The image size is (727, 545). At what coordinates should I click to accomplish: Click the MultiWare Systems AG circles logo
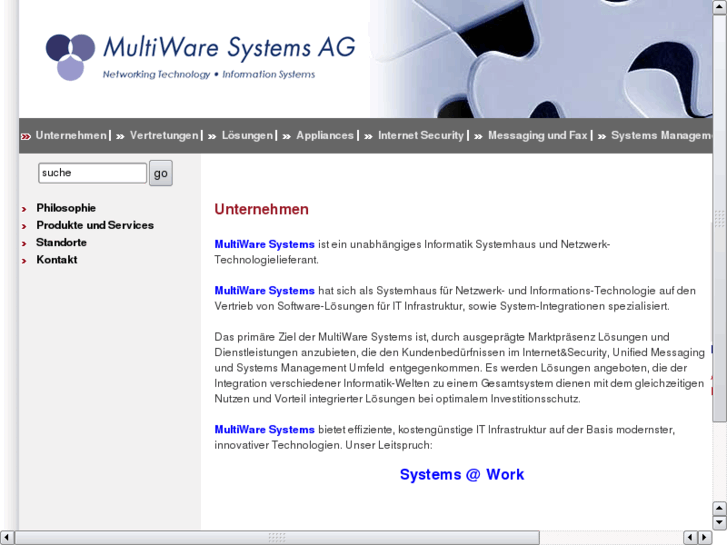(x=70, y=57)
